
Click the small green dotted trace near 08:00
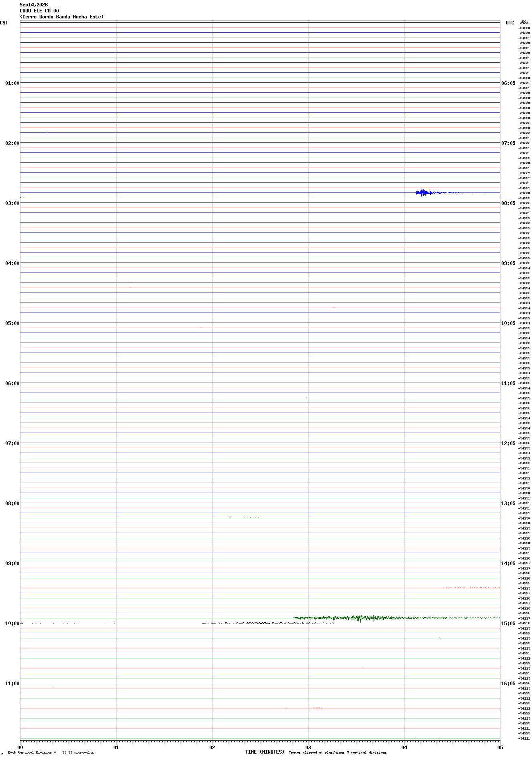(244, 518)
